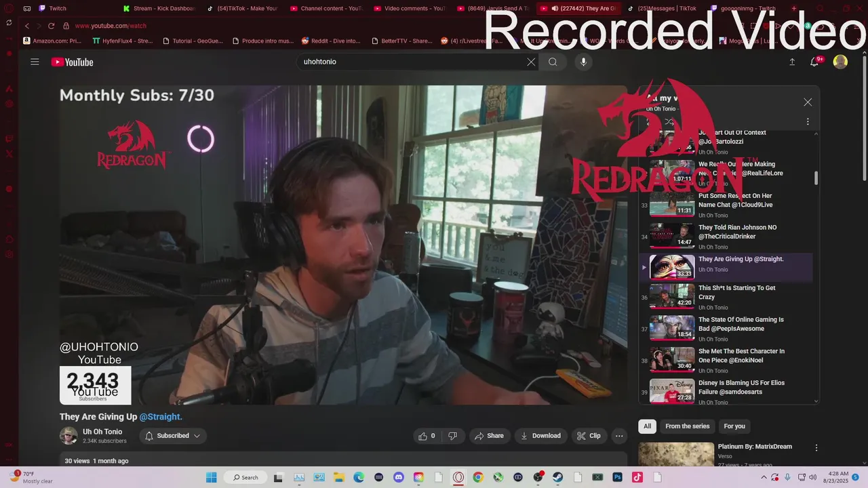Open Uh Oh Tonio channel avatar

click(68, 436)
